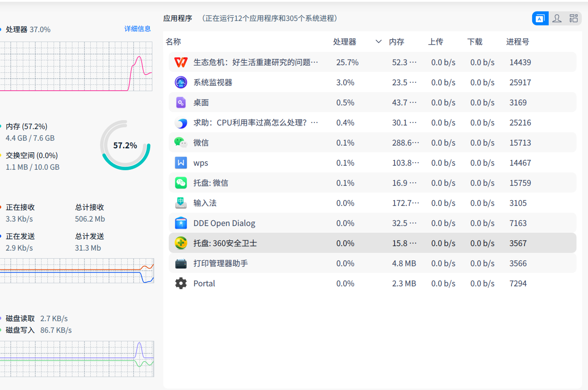Open the CPU 详细信息 link
The width and height of the screenshot is (588, 390).
137,29
